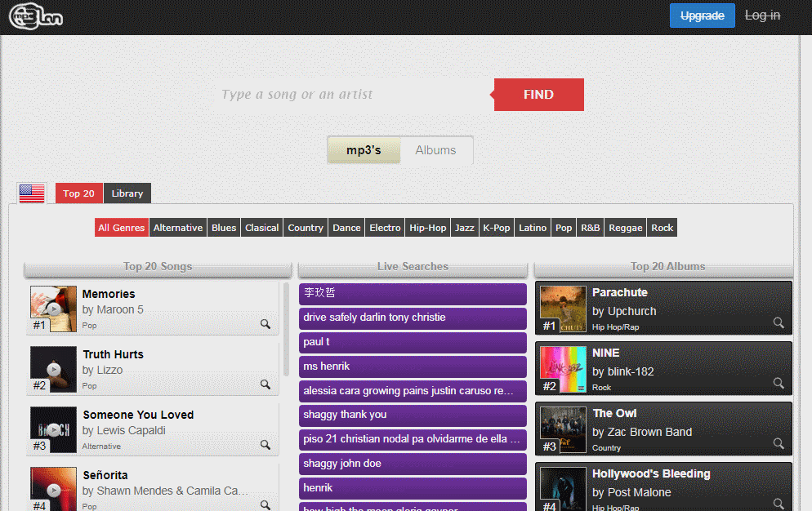Click the magnifier icon on Parachute album
This screenshot has height=511, width=812.
click(x=779, y=322)
